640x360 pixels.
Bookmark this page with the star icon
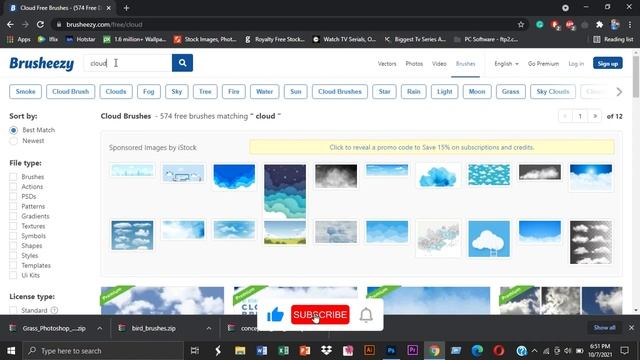tap(521, 24)
